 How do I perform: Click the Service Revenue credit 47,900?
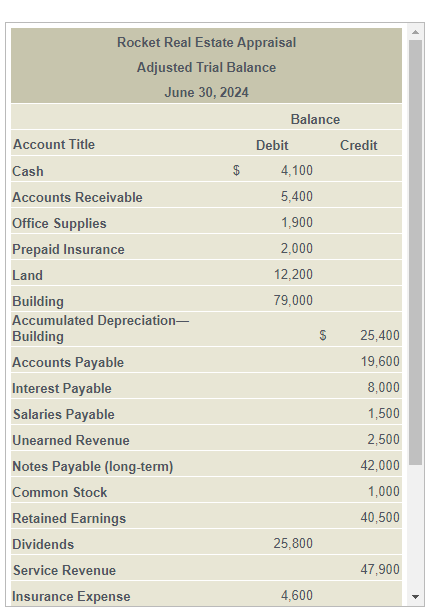click(x=380, y=569)
